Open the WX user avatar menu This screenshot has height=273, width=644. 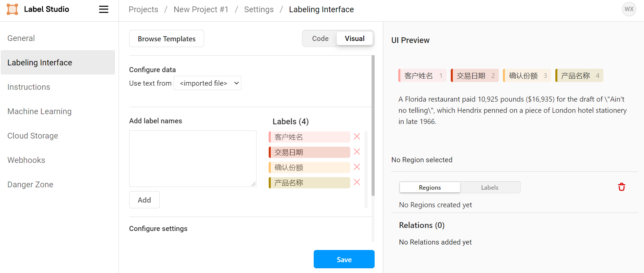[x=629, y=9]
